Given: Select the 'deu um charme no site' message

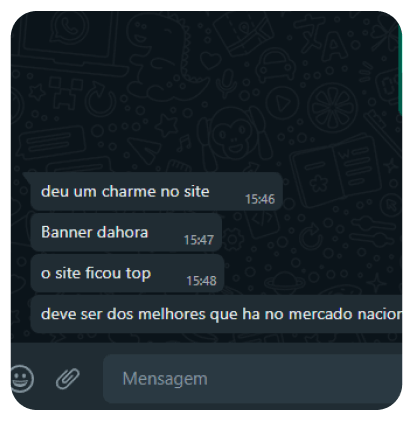Looking at the screenshot, I should [x=157, y=191].
